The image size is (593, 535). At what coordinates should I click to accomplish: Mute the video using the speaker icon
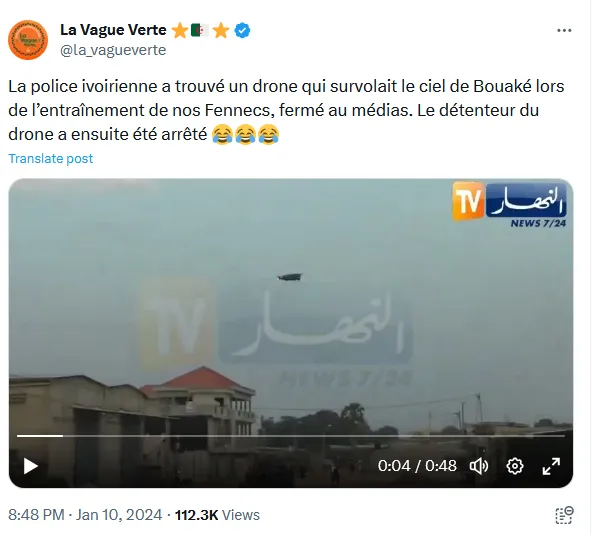click(479, 466)
